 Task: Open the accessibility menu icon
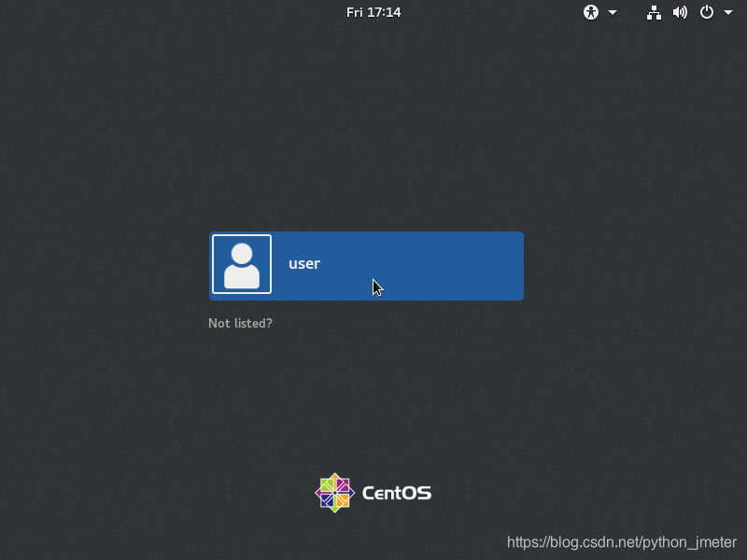[591, 12]
